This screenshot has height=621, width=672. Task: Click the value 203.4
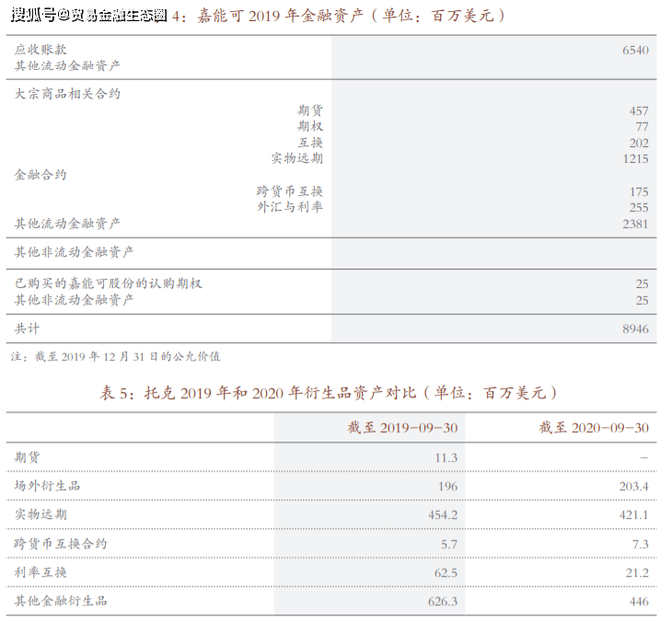click(634, 487)
